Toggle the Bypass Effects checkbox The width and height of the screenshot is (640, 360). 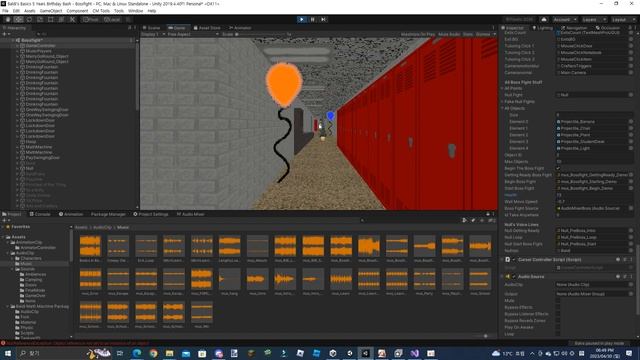pyautogui.click(x=558, y=307)
